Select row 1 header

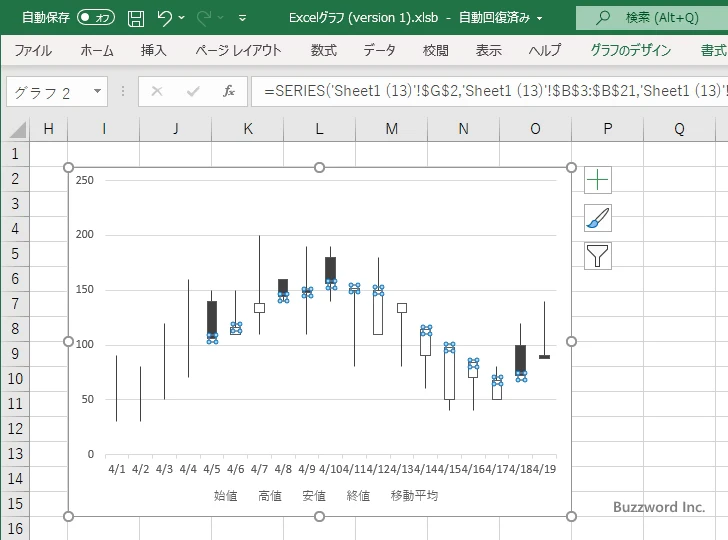(15, 154)
